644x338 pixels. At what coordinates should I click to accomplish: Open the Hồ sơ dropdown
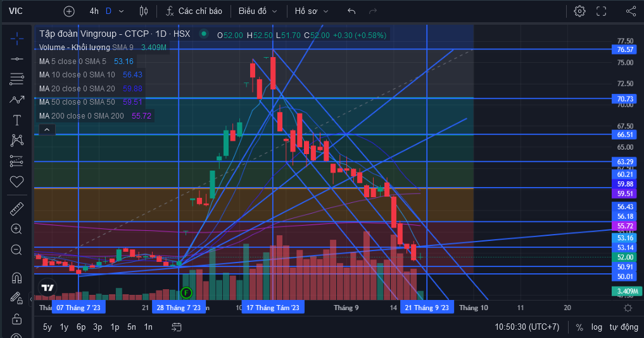[312, 11]
